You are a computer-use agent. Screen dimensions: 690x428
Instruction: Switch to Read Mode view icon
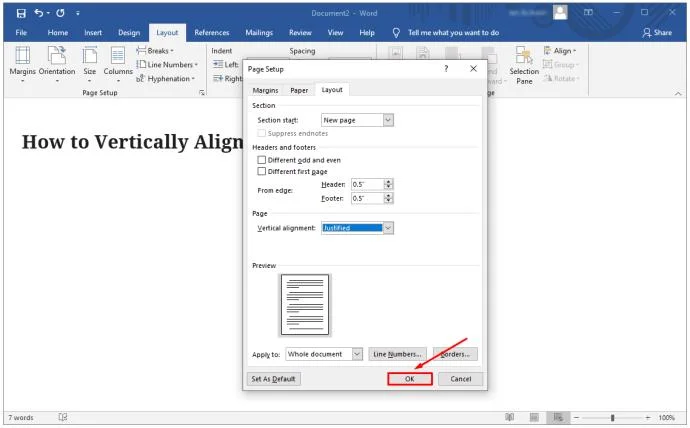(x=510, y=417)
